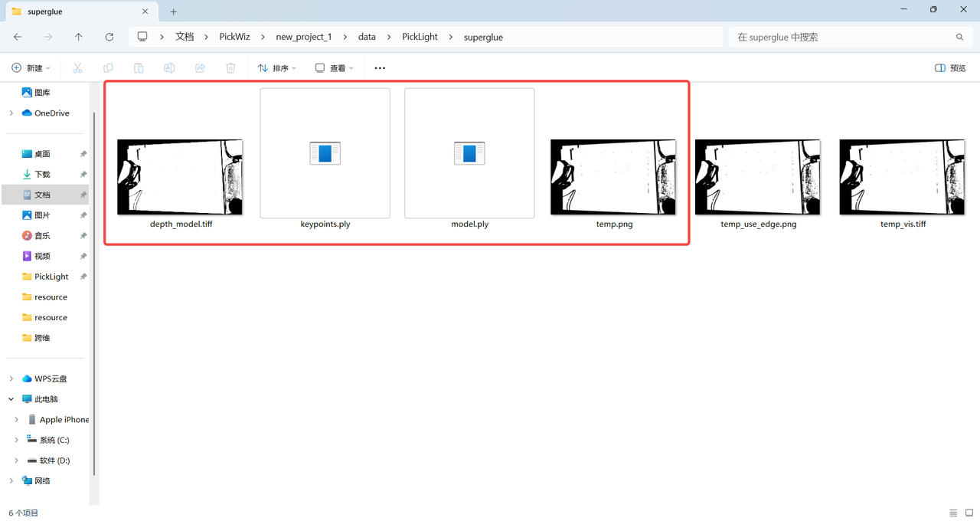Open the 排序 sort dropdown

click(277, 68)
